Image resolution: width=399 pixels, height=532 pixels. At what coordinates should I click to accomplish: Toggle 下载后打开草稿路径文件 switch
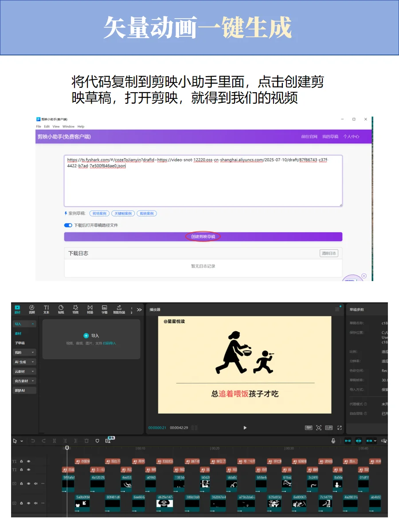pyautogui.click(x=68, y=225)
